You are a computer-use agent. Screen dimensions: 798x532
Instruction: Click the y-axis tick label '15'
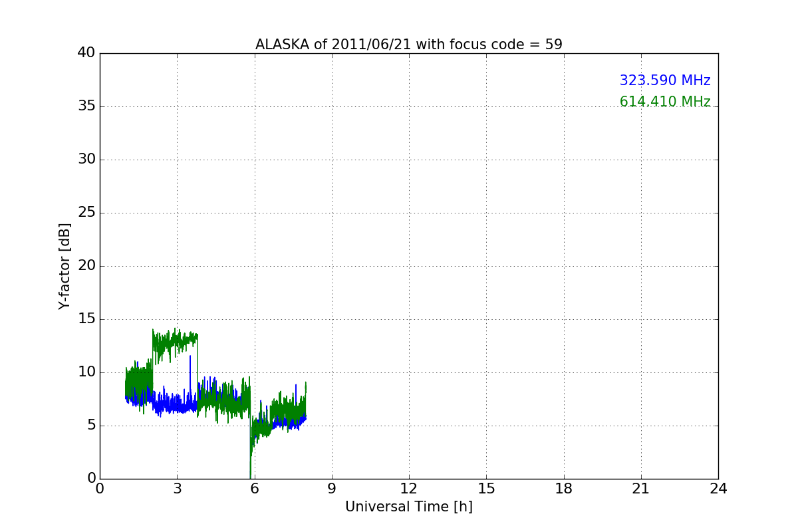pyautogui.click(x=86, y=319)
